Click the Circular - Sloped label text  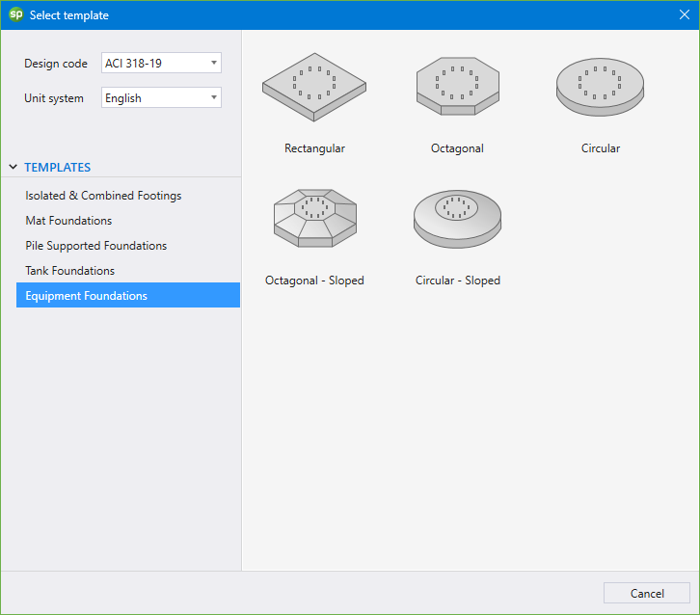457,281
